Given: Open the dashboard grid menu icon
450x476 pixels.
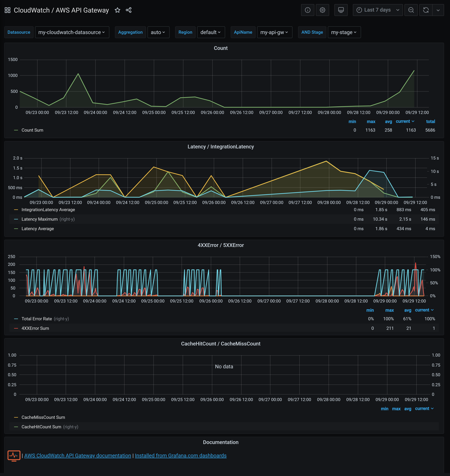Looking at the screenshot, I should coord(7,10).
